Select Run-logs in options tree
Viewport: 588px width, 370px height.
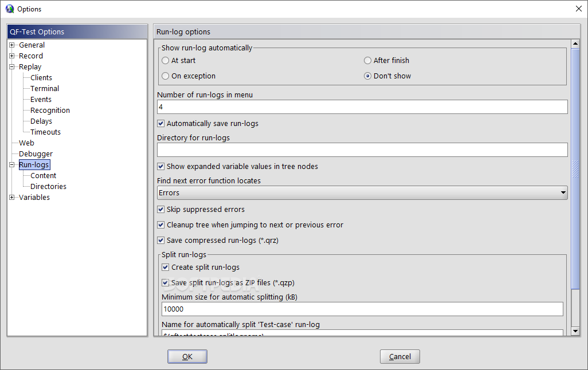(34, 164)
